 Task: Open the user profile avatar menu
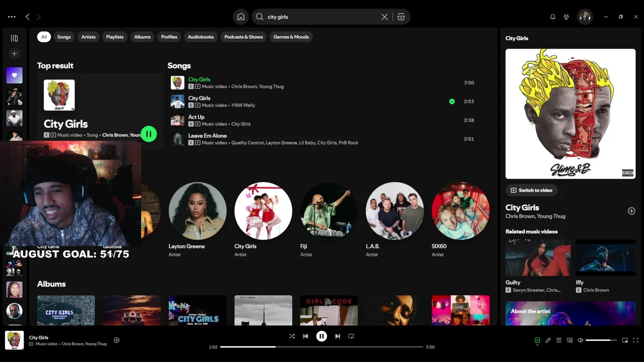coord(585,17)
